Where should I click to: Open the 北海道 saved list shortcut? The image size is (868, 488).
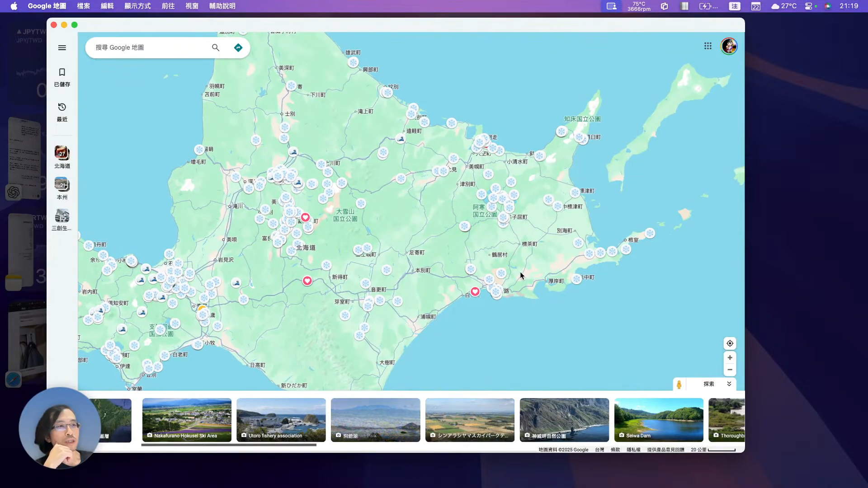pos(62,154)
